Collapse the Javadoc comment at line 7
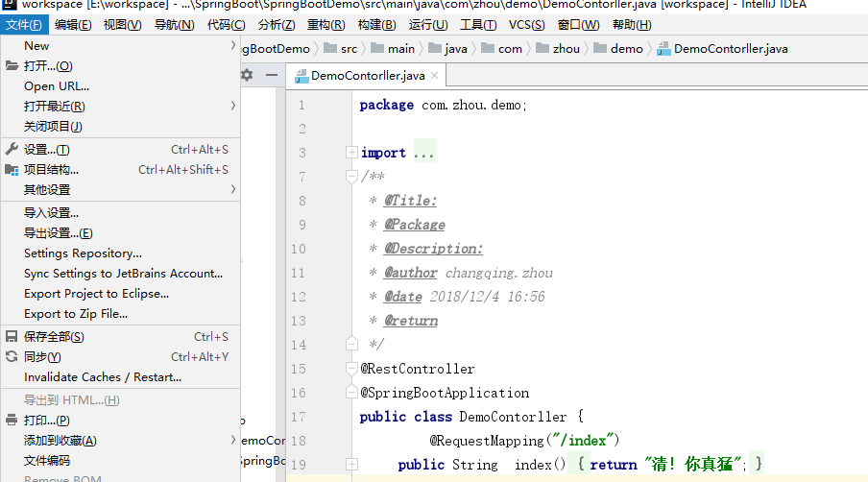 [351, 177]
